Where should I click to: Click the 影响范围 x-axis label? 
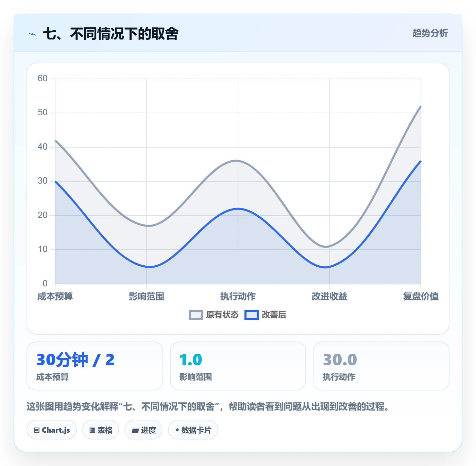[x=147, y=296]
